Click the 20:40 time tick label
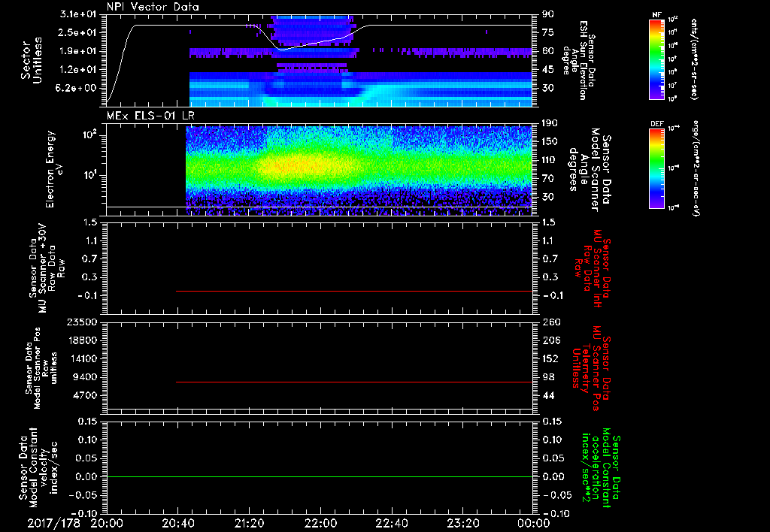770x532 pixels. pos(178,524)
